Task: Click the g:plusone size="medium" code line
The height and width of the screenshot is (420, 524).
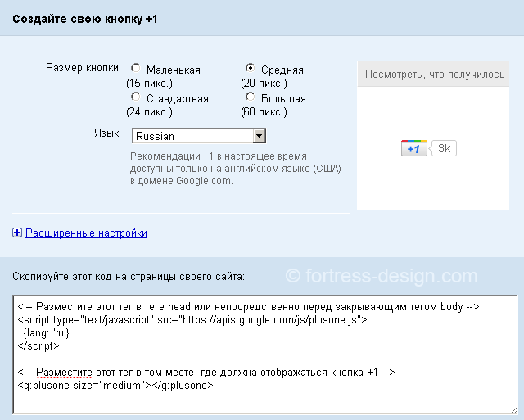Action: tap(115, 386)
